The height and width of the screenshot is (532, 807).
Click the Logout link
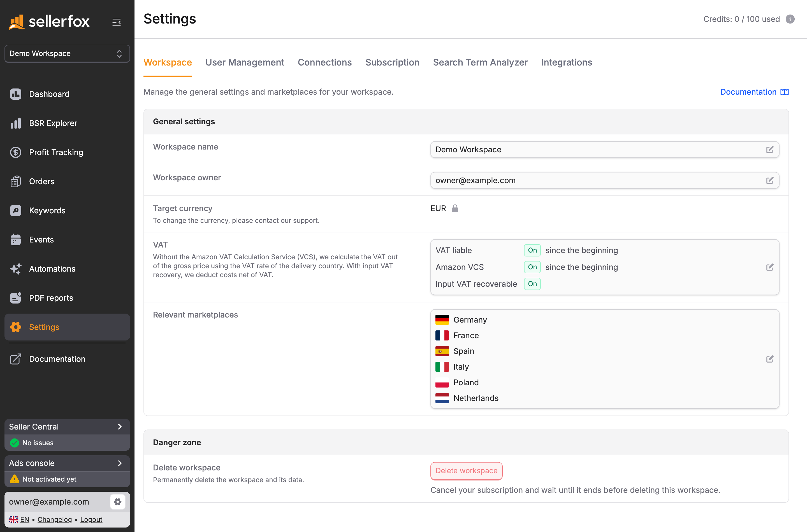(91, 519)
